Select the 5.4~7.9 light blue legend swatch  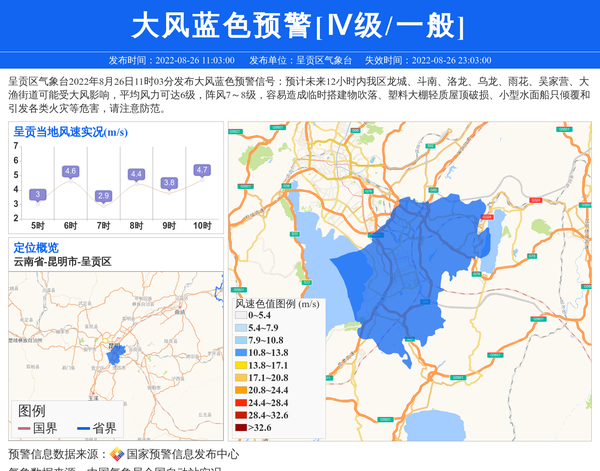tap(240, 328)
